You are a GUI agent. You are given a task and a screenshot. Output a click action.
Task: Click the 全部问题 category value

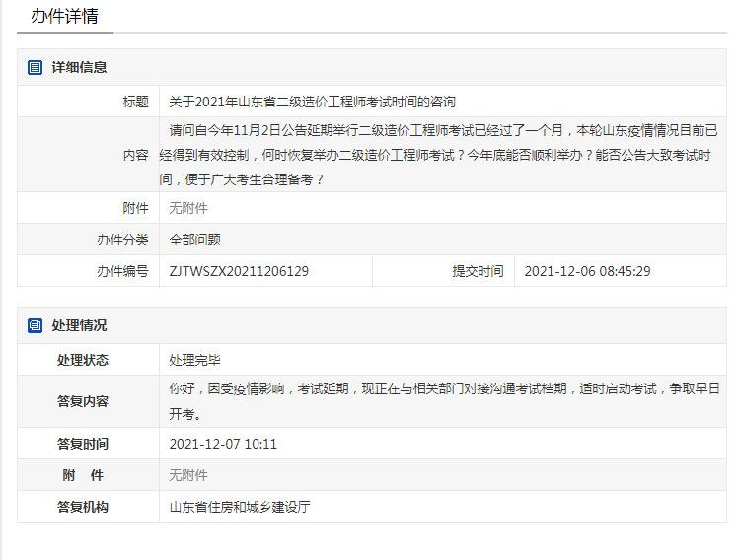pos(194,240)
